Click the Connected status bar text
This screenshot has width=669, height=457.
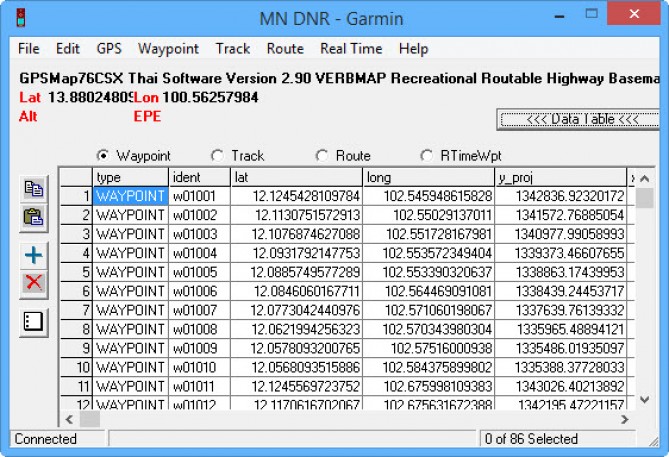pyautogui.click(x=46, y=439)
